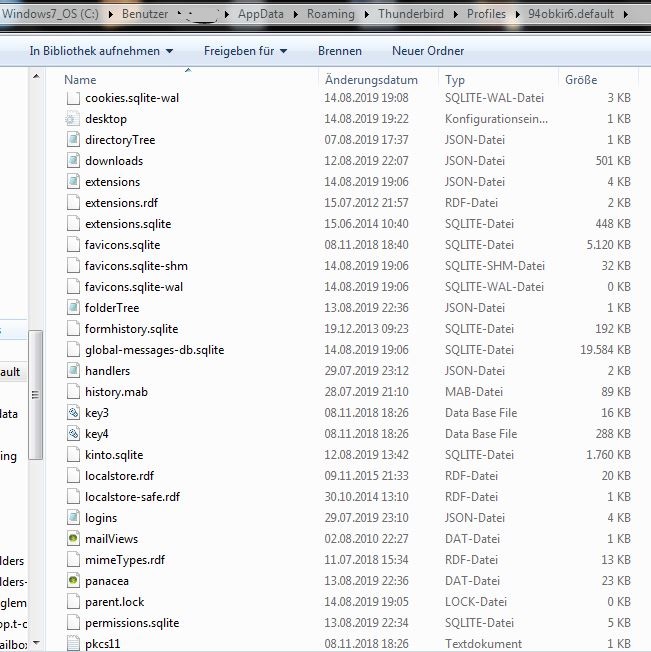Screen dimensions: 651x652
Task: Click the 'MAB-Datei' type cell
Action: [474, 392]
